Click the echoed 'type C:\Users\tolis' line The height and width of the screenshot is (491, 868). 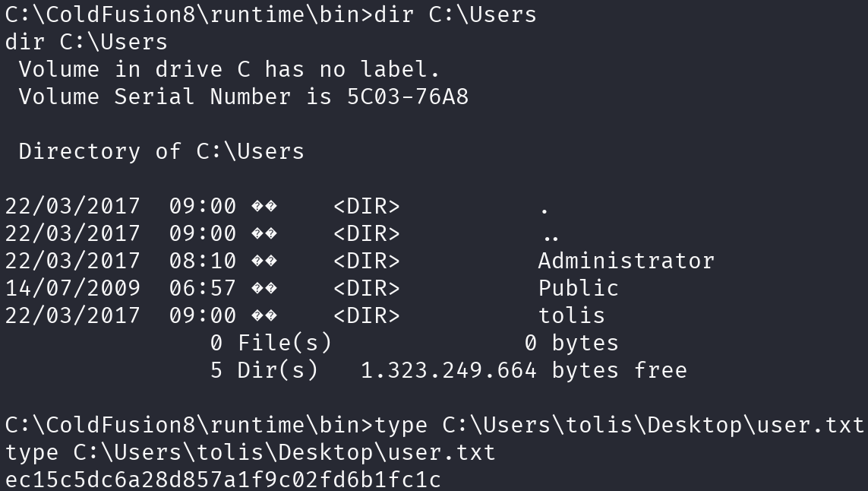pos(250,451)
